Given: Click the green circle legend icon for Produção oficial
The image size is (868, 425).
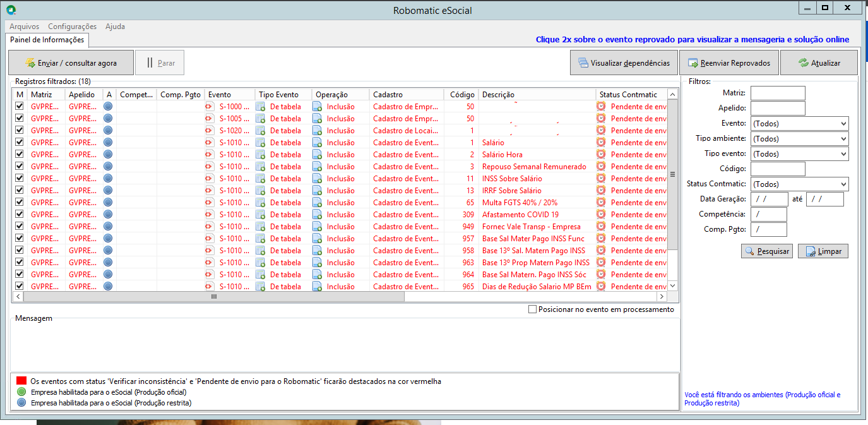Looking at the screenshot, I should [21, 392].
